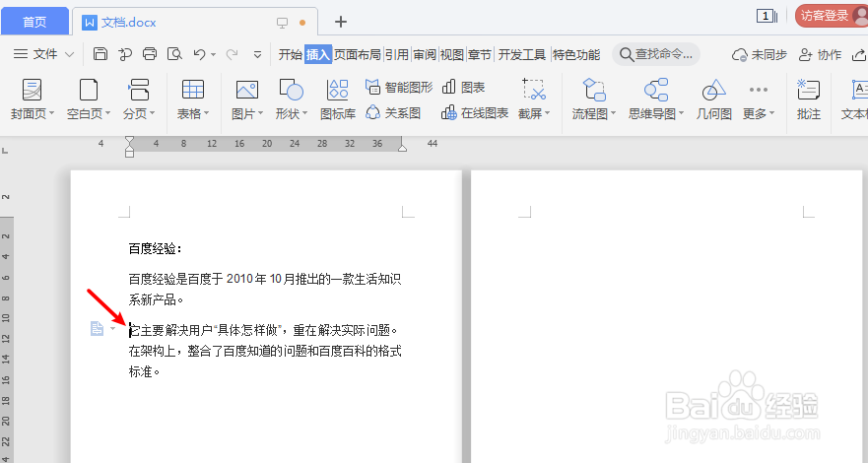Insert relationship diagram (关系图)
The height and width of the screenshot is (463, 868).
tap(393, 113)
